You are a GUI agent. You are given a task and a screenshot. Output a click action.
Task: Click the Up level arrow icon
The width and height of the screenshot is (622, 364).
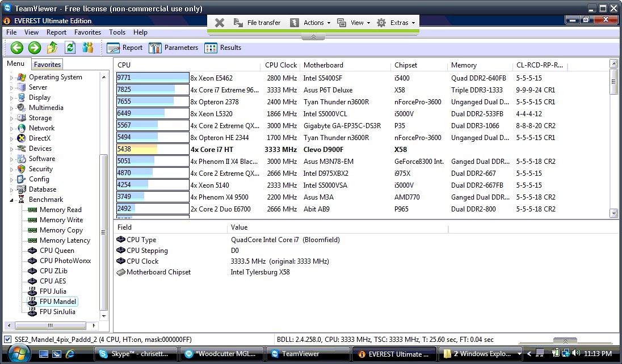coord(52,48)
